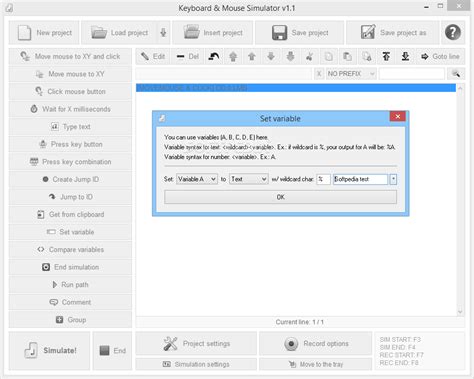Image resolution: width=474 pixels, height=379 pixels.
Task: Click the End button
Action: pyautogui.click(x=113, y=351)
